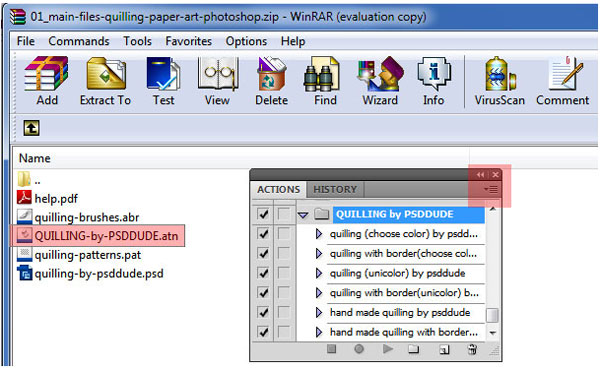Screen dimensions: 600x369
Task: Open the Tools menu
Action: coord(137,41)
